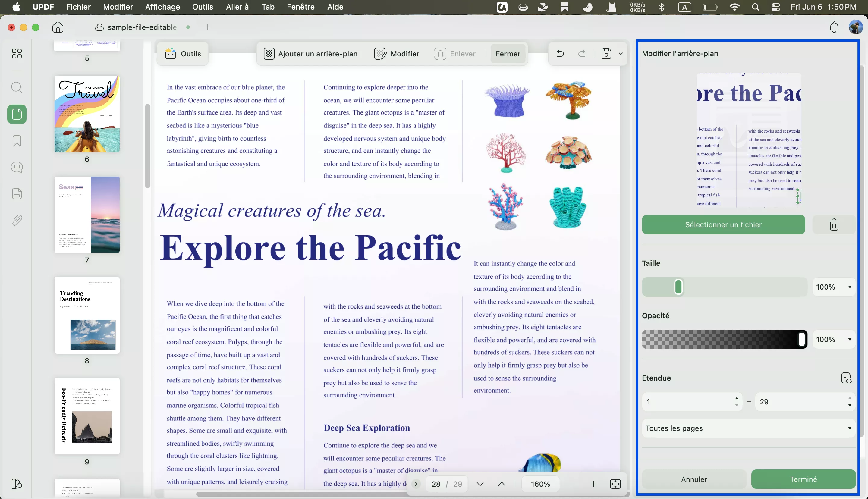Screen dimensions: 868x499
Task: Open the Modifier menu in menu bar
Action: [118, 7]
